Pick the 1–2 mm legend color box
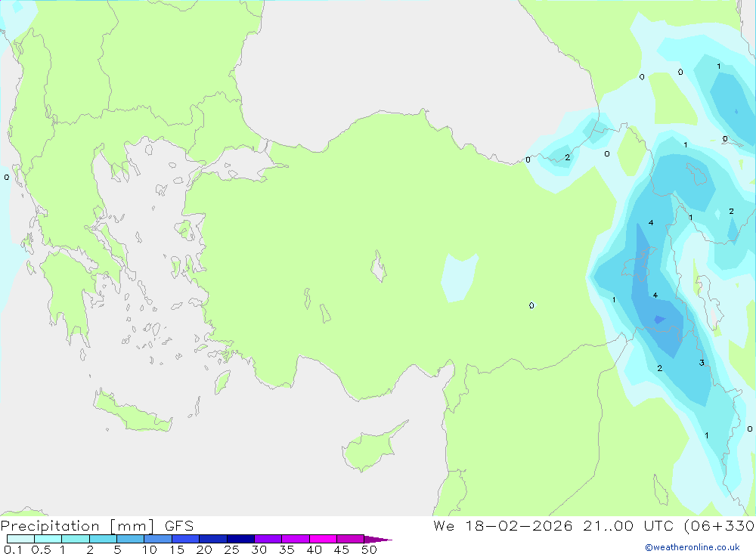 click(x=75, y=539)
